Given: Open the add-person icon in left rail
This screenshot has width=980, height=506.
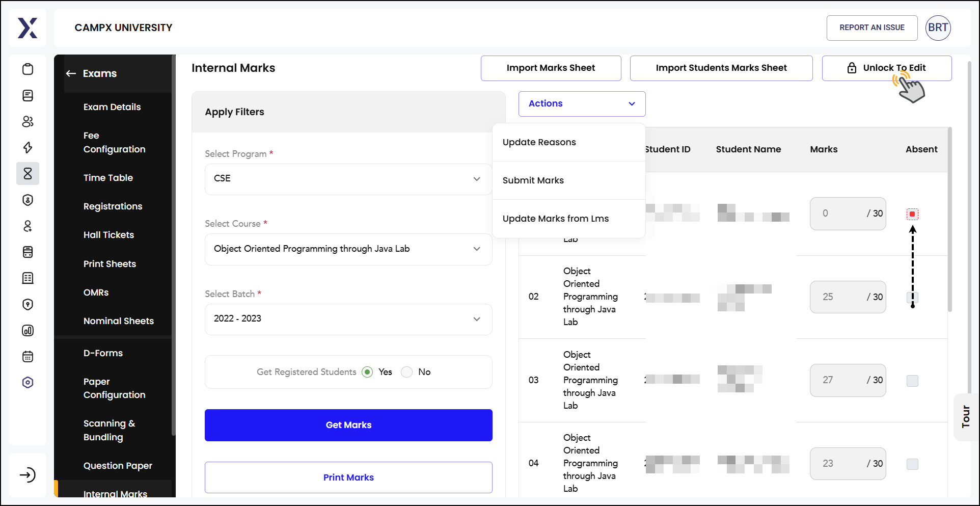Looking at the screenshot, I should coord(28,226).
